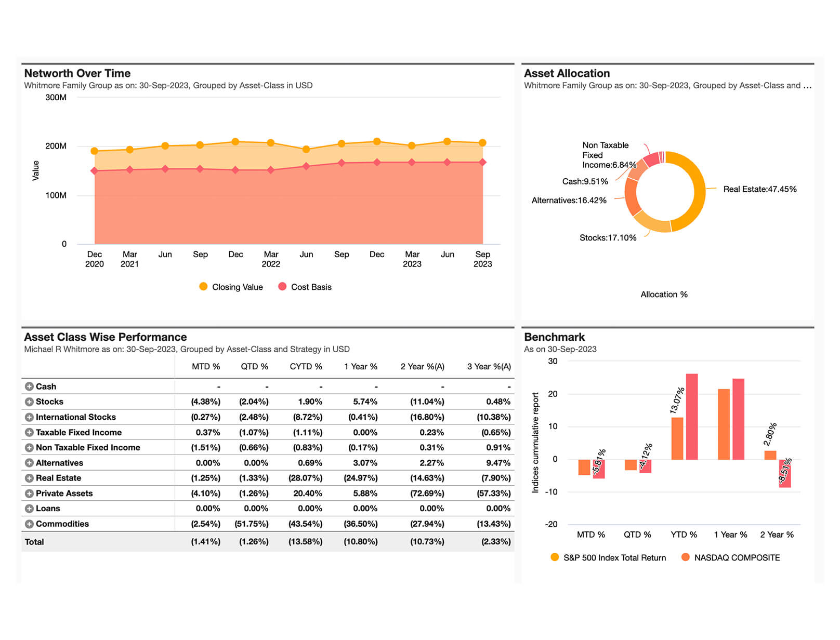Click the Real Estate row plus icon
This screenshot has height=640, width=840.
click(x=29, y=478)
